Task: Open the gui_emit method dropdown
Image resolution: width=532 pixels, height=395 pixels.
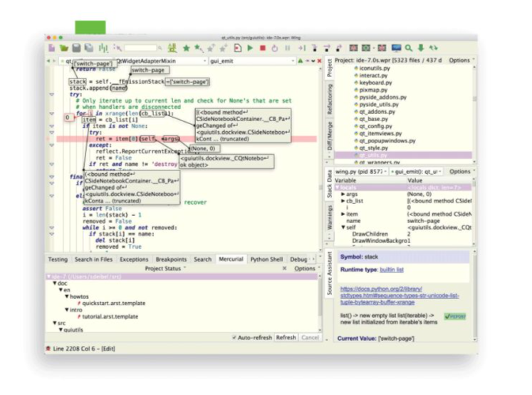Action: (252, 61)
